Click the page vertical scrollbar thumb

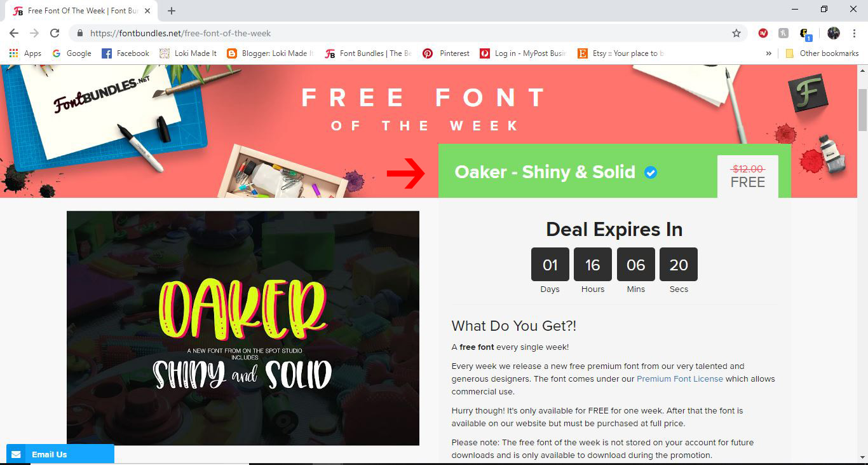click(862, 109)
